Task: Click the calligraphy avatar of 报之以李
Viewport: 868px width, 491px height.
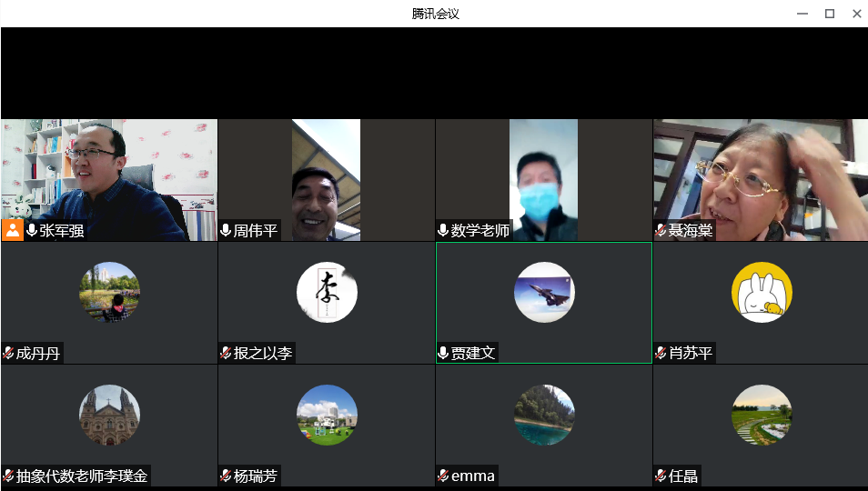Action: point(327,292)
